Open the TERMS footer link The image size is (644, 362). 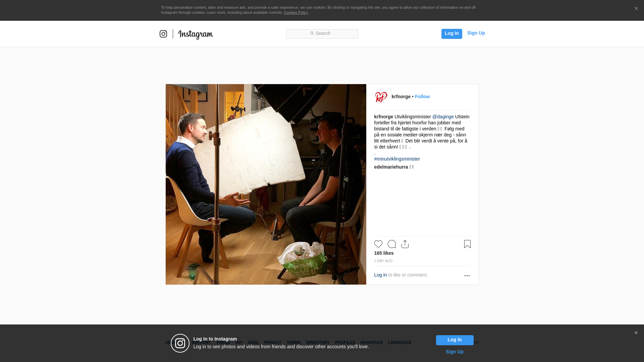tap(294, 343)
